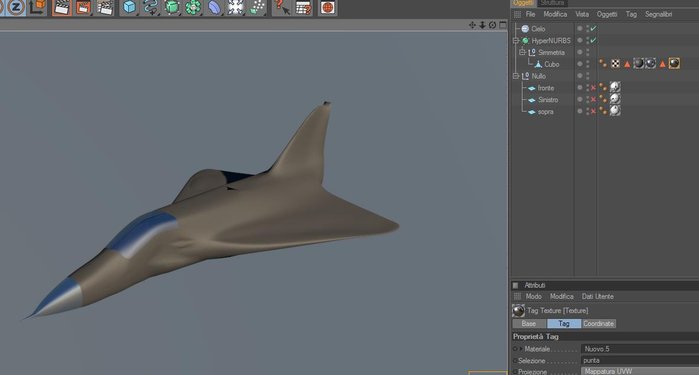
Task: Open the deformer capsule icon
Action: [x=214, y=8]
